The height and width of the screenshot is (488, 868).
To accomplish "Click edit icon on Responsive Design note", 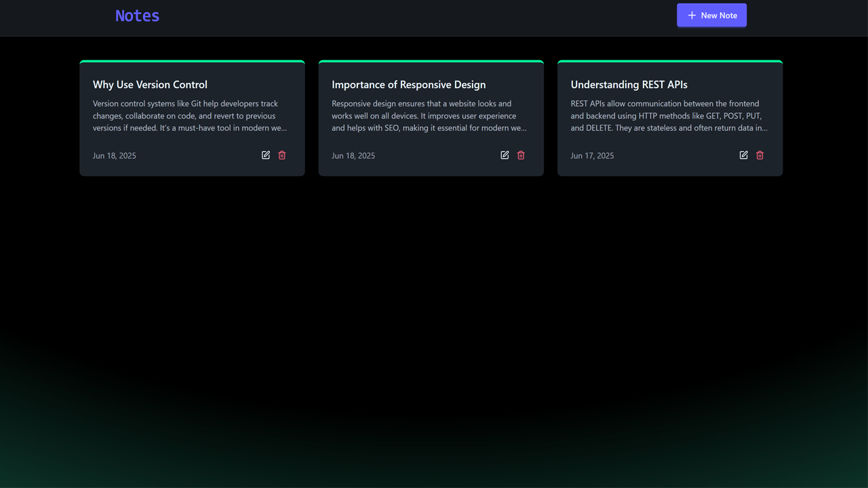I will (505, 155).
